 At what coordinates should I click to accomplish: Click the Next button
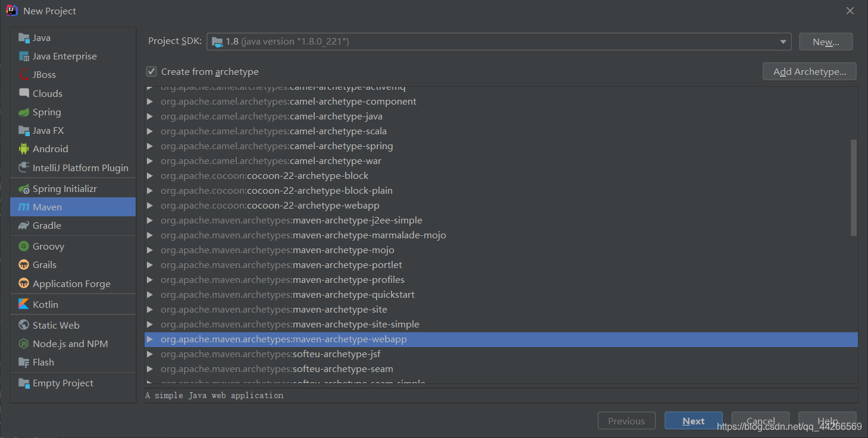click(x=694, y=421)
